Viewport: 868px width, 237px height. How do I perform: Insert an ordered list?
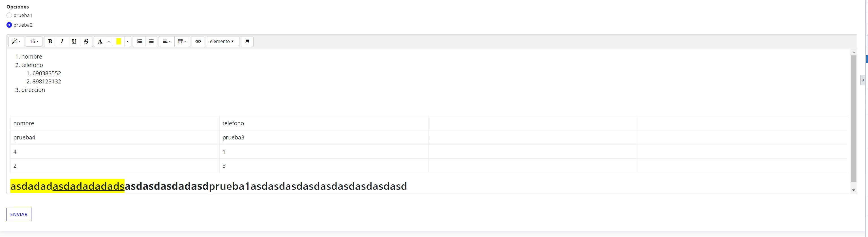tap(139, 41)
